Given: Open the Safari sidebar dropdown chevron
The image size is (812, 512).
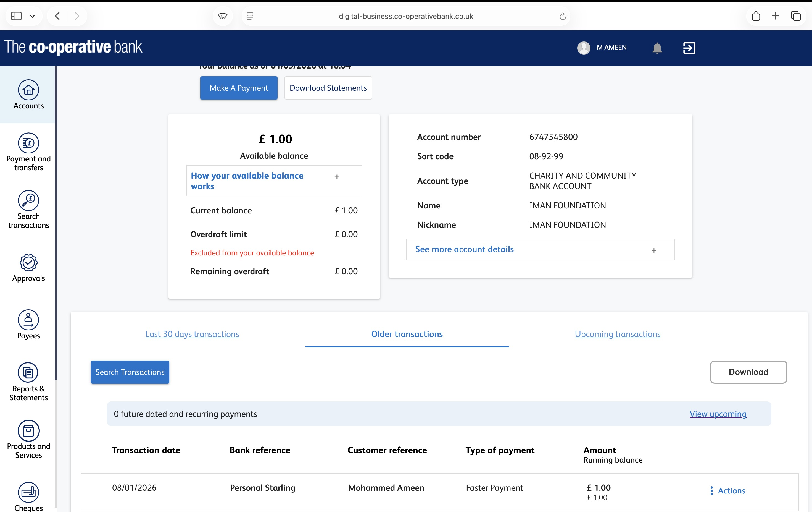Looking at the screenshot, I should pyautogui.click(x=32, y=16).
